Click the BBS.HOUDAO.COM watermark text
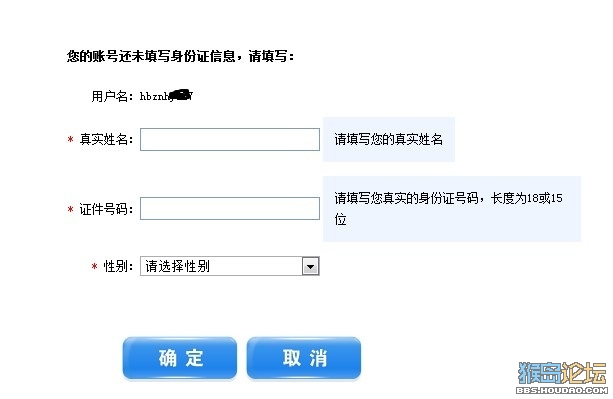Image resolution: width=613 pixels, height=399 pixels. click(562, 390)
